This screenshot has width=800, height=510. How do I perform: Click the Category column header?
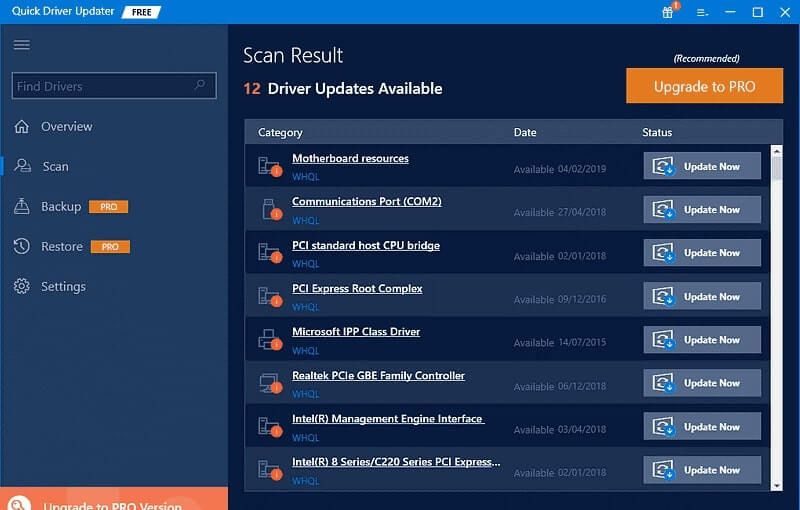(x=280, y=133)
